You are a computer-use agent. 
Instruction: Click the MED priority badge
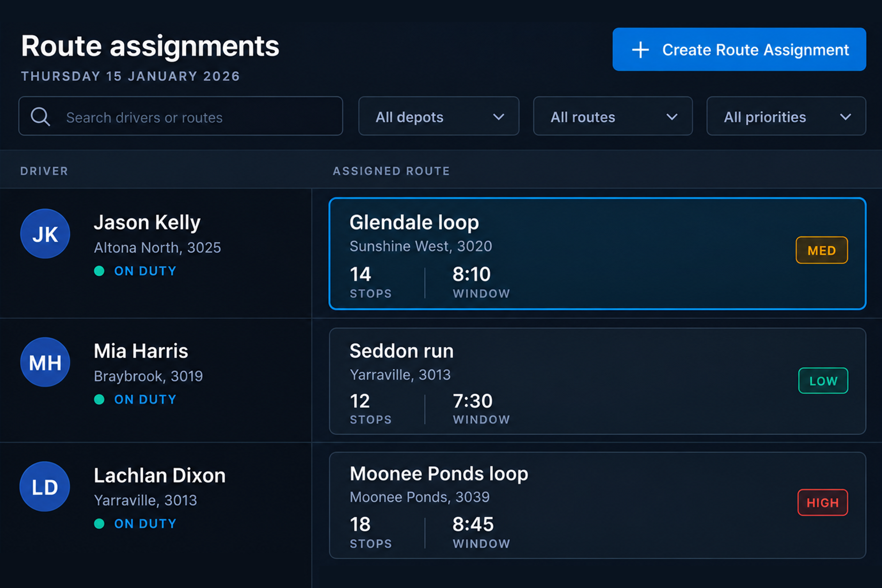click(822, 250)
